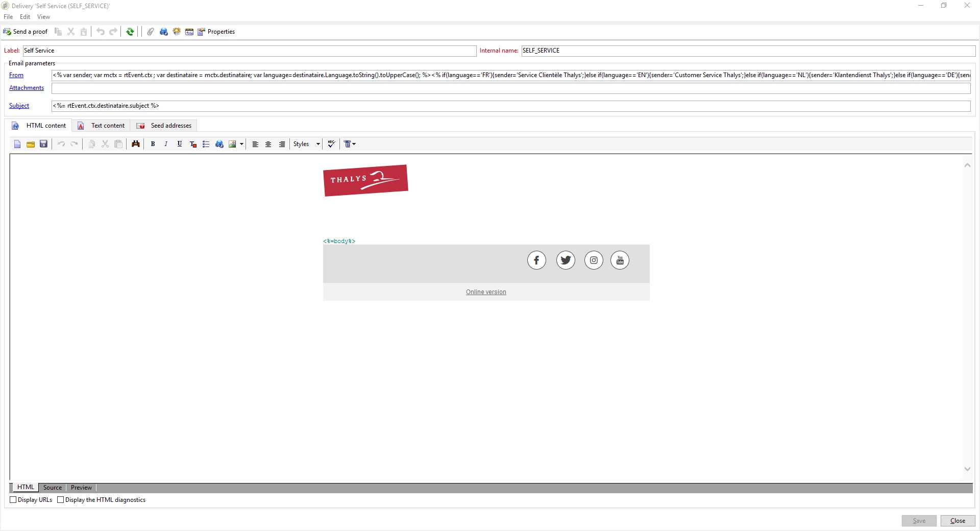Click the binoculars Find icon
Image resolution: width=980 pixels, height=531 pixels.
136,144
